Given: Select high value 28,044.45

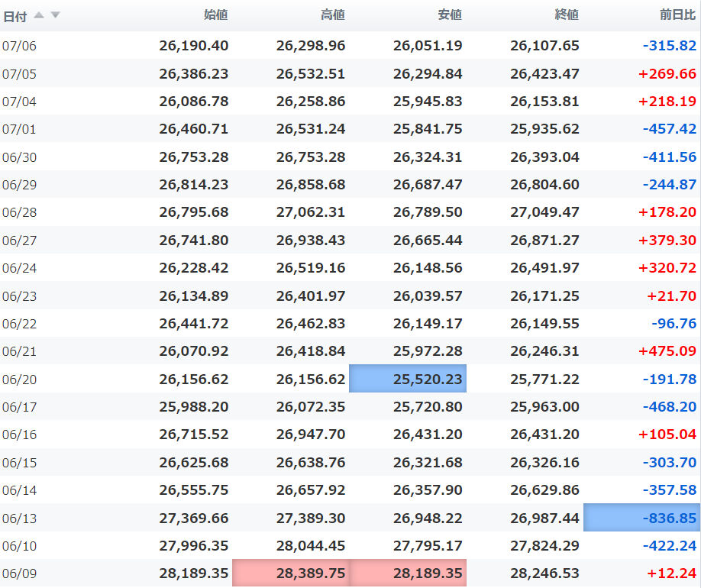Looking at the screenshot, I should (x=311, y=546).
